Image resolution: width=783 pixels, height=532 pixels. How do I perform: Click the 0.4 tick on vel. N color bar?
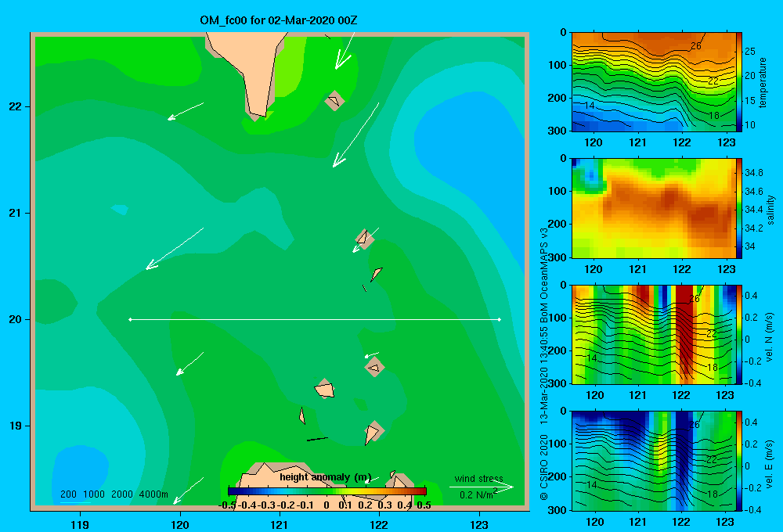point(751,296)
